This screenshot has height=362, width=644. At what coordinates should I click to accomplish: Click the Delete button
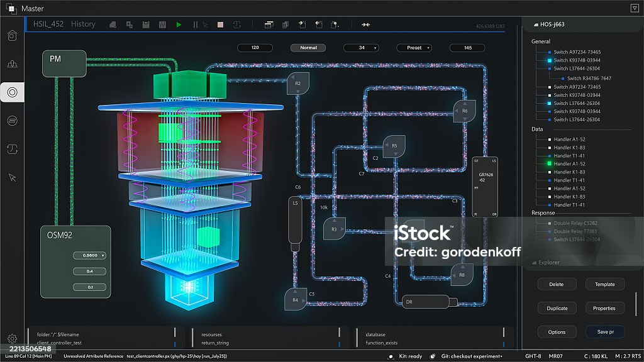click(x=557, y=284)
